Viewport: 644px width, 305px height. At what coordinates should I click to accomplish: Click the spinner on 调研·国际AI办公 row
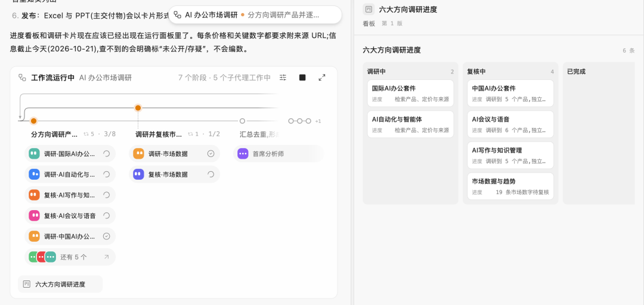pos(106,154)
